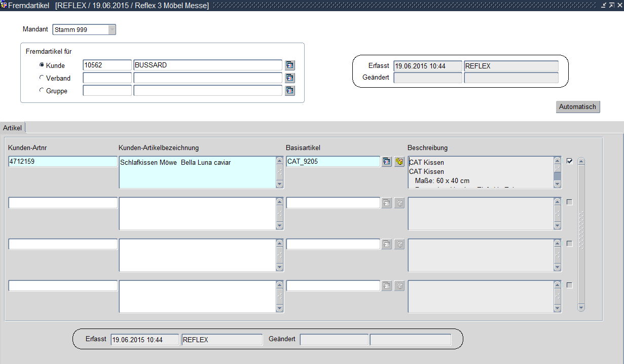Select the Verband radio button
Image resolution: width=624 pixels, height=364 pixels.
tap(42, 78)
